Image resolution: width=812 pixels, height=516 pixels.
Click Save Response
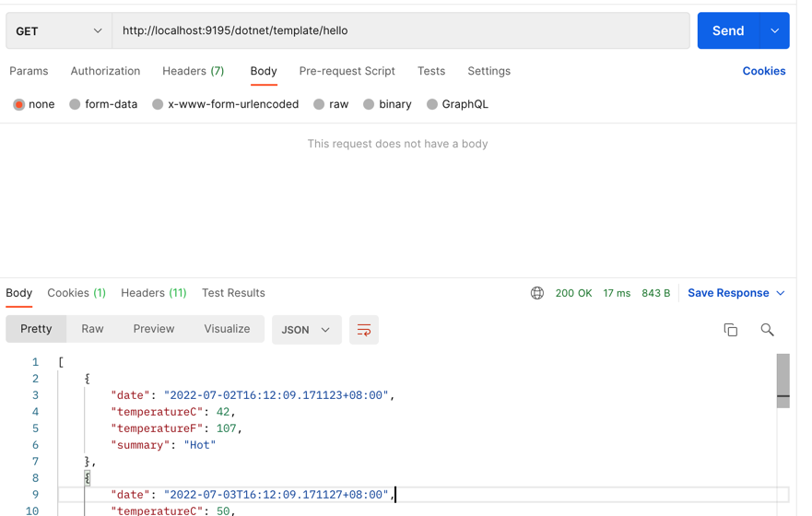728,293
